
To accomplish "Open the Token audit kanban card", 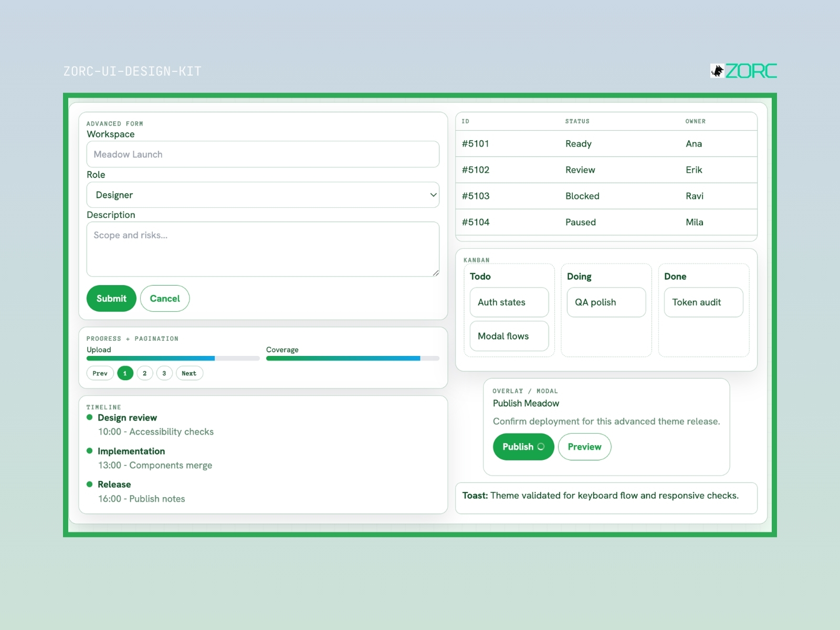I will click(703, 302).
